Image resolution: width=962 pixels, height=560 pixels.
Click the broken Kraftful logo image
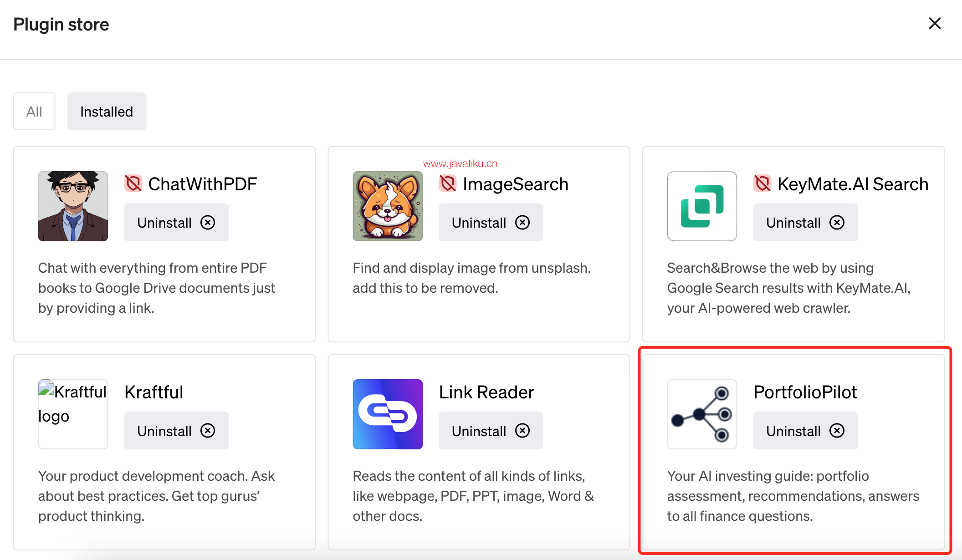click(x=73, y=414)
